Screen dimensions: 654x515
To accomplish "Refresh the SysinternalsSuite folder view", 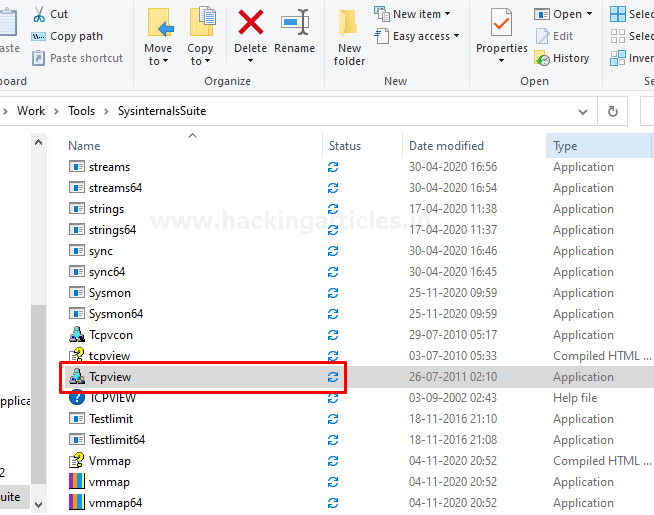I will 612,111.
